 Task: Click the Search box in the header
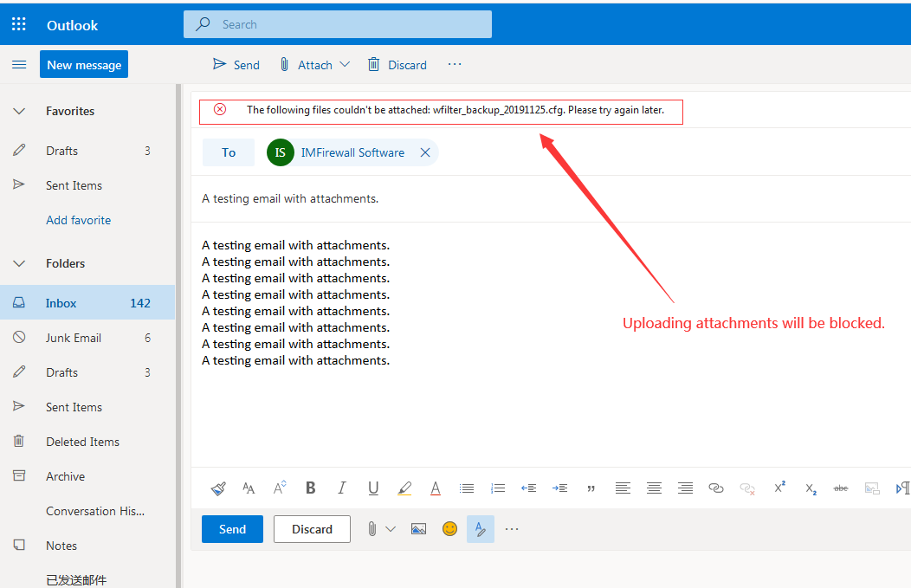click(x=338, y=24)
